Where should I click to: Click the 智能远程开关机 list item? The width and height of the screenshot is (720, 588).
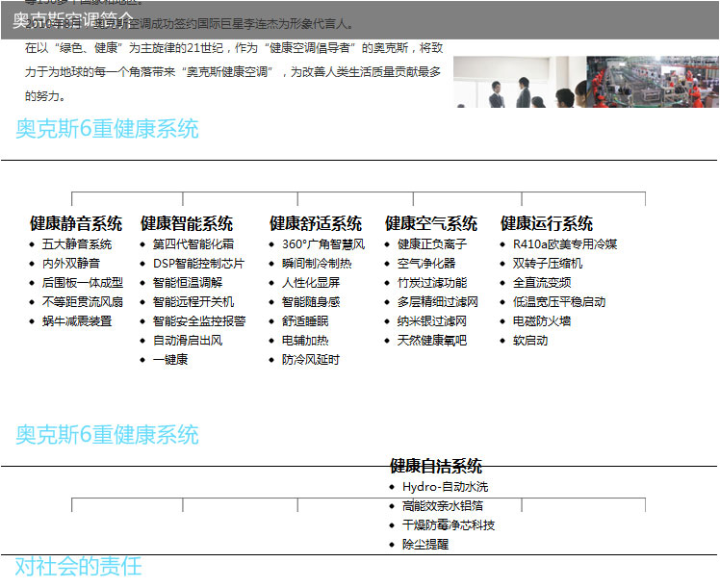[x=193, y=302]
